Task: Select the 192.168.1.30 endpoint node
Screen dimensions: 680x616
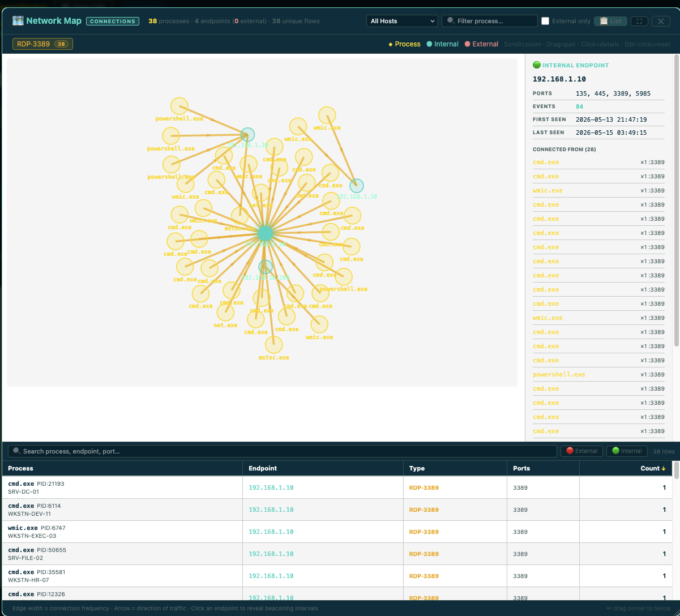Action: [x=356, y=186]
